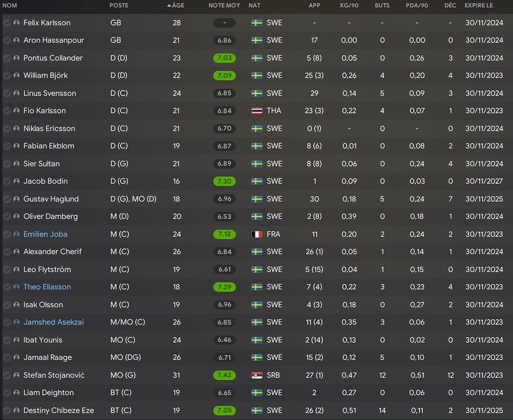The image size is (513, 420).
Task: Sort players by PDA/90 column header
Action: (417, 6)
